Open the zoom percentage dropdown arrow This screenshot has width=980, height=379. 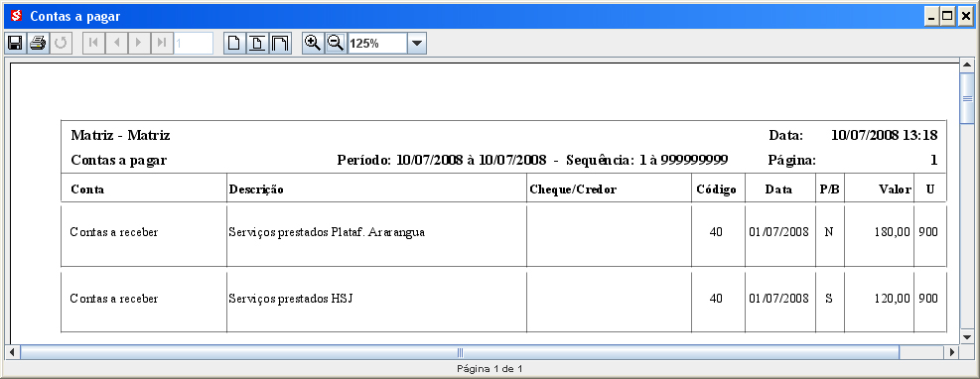(417, 44)
